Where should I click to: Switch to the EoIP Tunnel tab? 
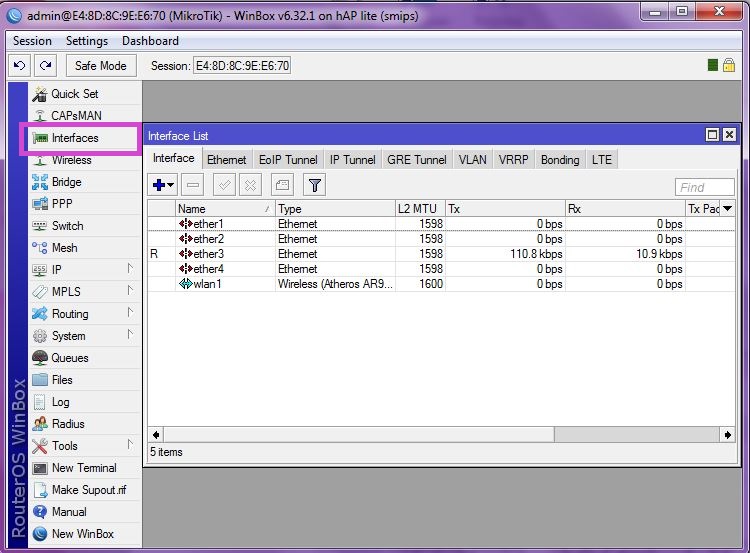point(288,160)
